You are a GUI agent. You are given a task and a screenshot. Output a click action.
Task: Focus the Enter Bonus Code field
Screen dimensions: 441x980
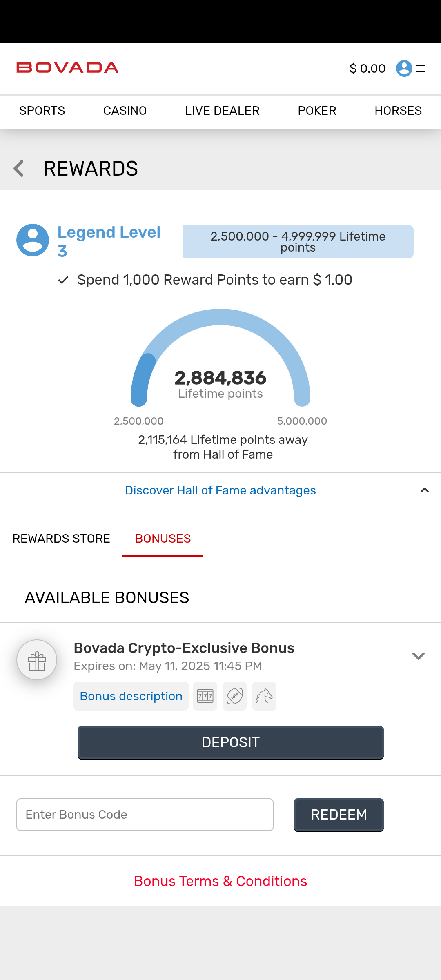pyautogui.click(x=145, y=815)
